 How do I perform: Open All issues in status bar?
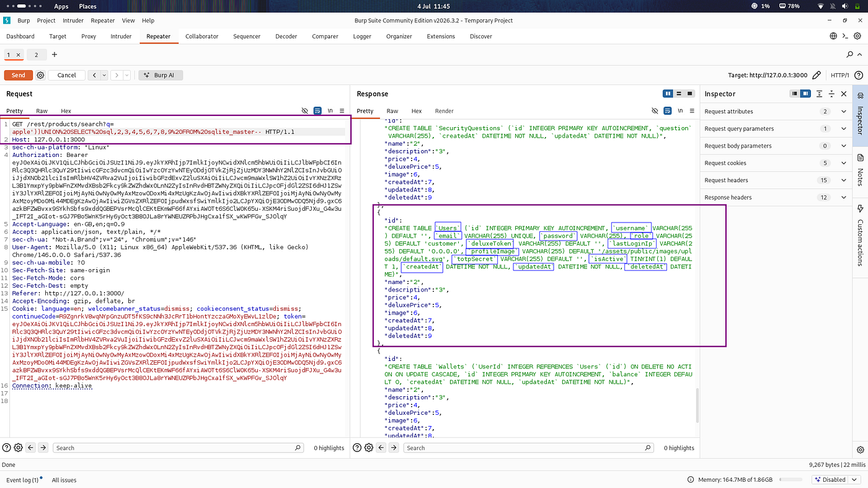click(x=64, y=479)
